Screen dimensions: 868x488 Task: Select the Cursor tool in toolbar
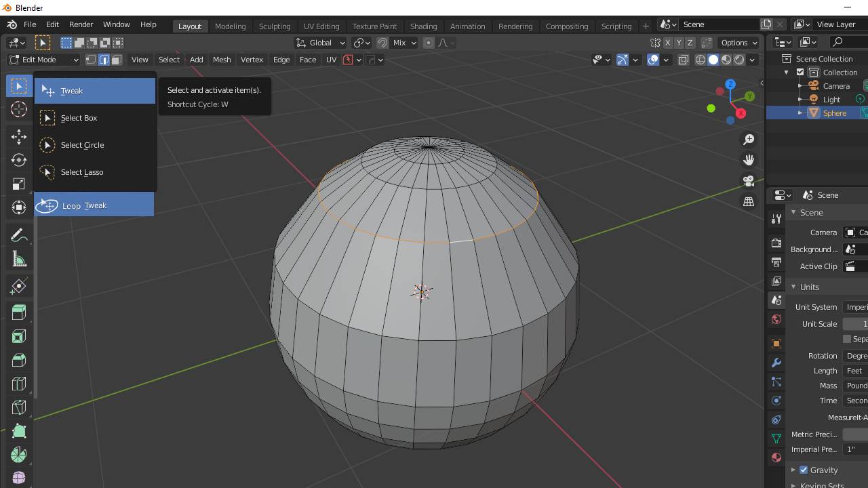tap(19, 109)
